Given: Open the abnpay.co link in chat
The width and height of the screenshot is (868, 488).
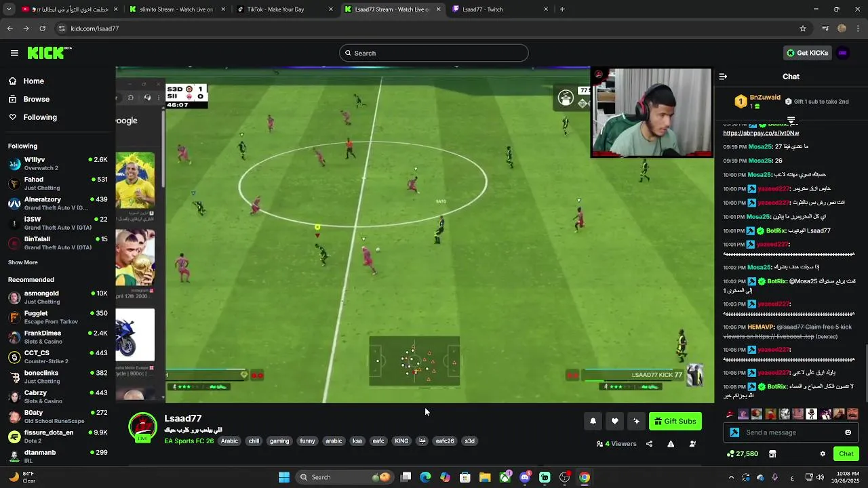Looking at the screenshot, I should click(761, 134).
